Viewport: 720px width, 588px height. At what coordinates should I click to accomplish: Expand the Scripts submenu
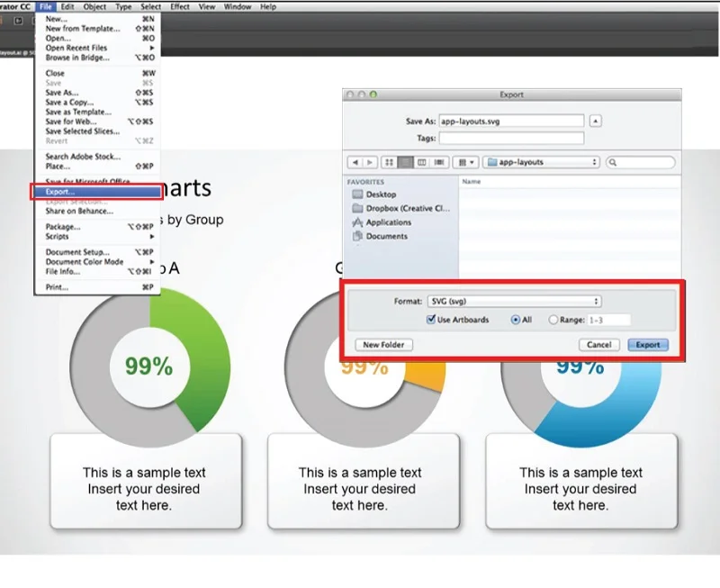click(97, 236)
